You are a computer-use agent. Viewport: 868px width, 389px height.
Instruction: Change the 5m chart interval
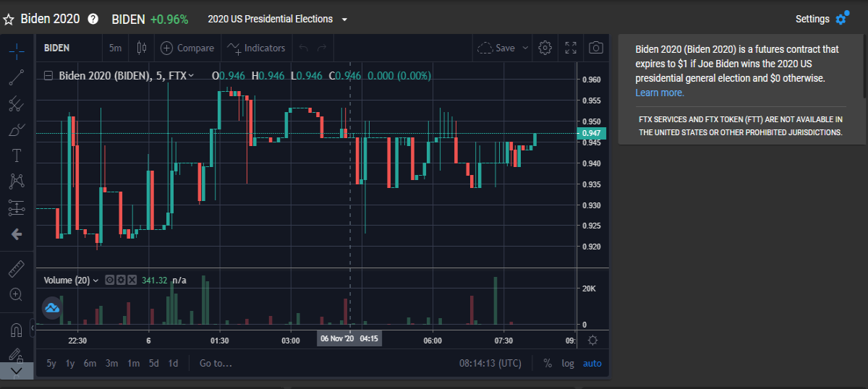tap(116, 48)
